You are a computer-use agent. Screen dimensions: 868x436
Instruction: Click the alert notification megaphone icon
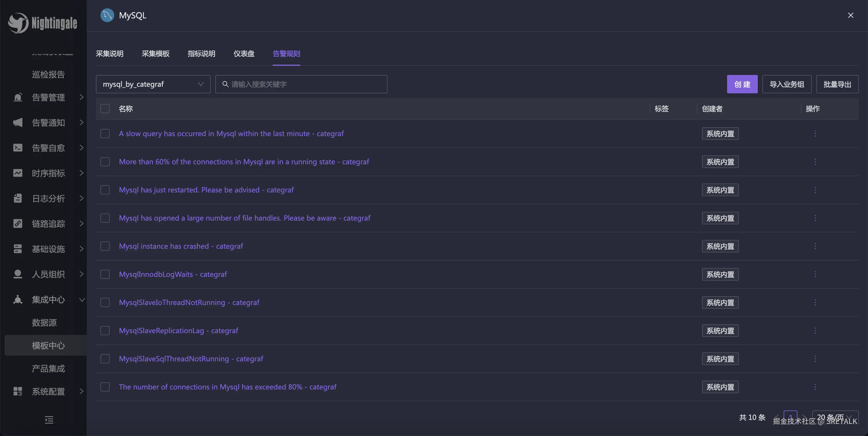point(18,122)
